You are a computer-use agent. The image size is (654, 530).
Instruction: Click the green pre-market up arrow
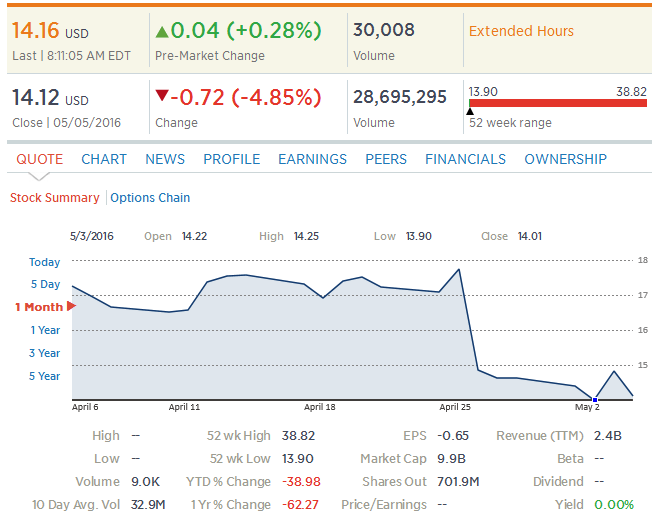pos(162,32)
